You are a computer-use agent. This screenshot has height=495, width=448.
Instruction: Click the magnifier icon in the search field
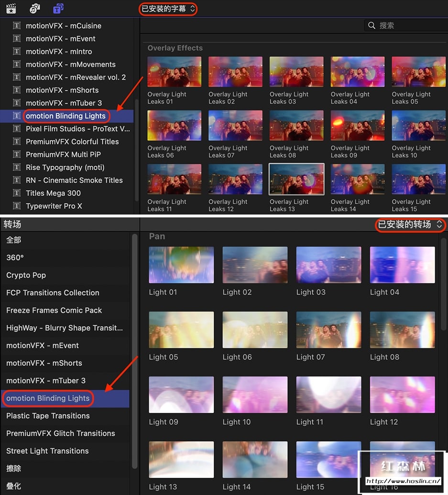pyautogui.click(x=372, y=25)
